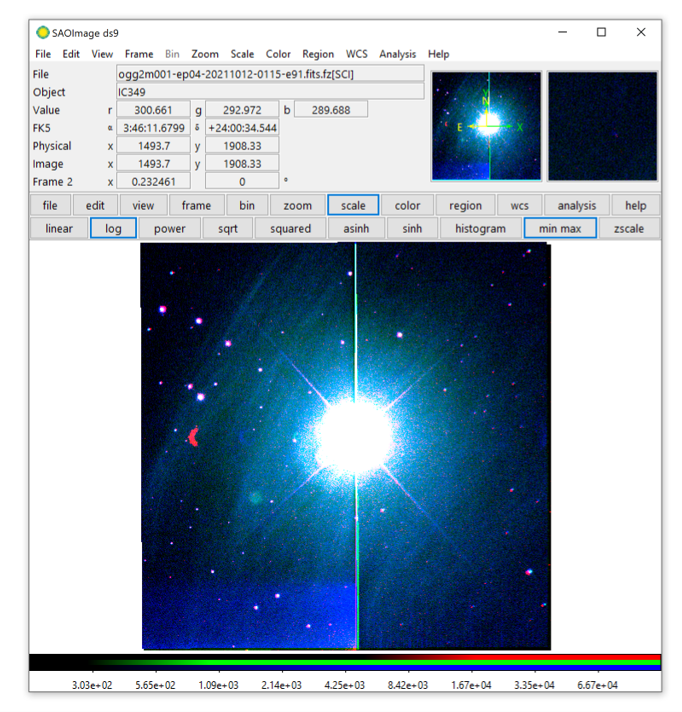Open the Analysis menu
The width and height of the screenshot is (682, 712).
click(398, 54)
